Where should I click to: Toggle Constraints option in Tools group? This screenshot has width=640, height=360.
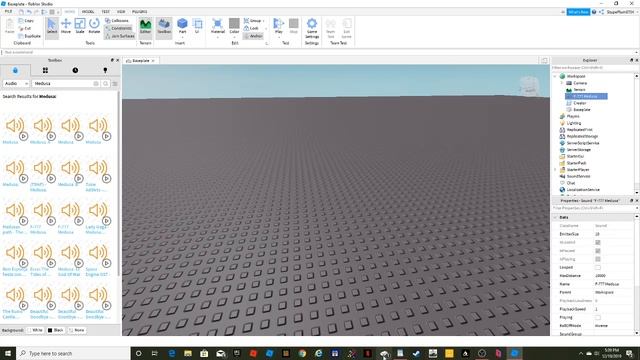point(118,28)
